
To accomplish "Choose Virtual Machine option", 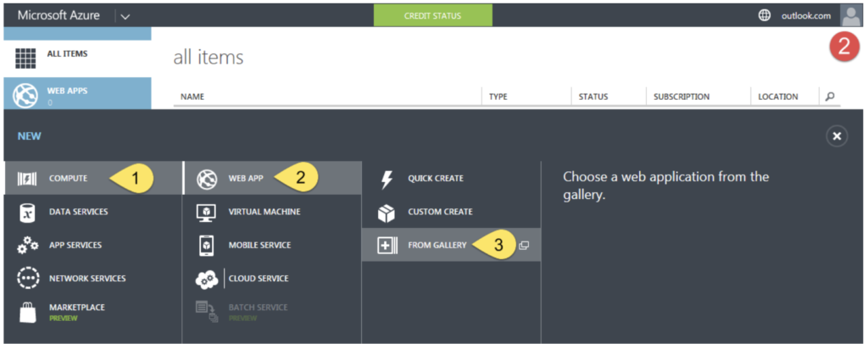I will [272, 212].
